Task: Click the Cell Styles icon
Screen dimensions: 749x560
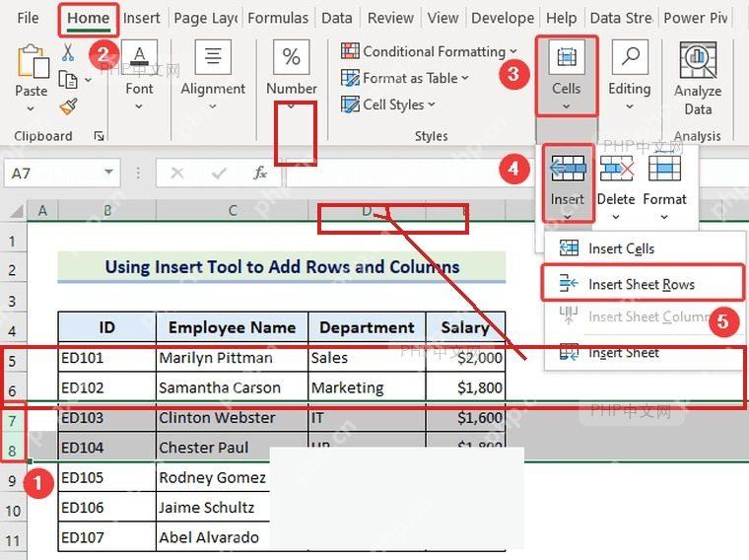Action: [350, 105]
